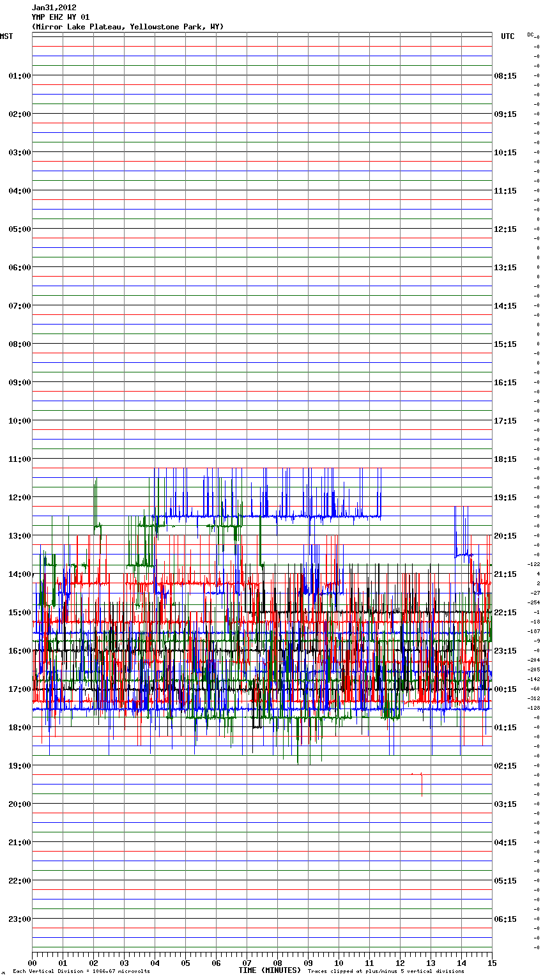Click the UTC time label "20:15"
Screen dimensions: 543x980
pyautogui.click(x=505, y=536)
